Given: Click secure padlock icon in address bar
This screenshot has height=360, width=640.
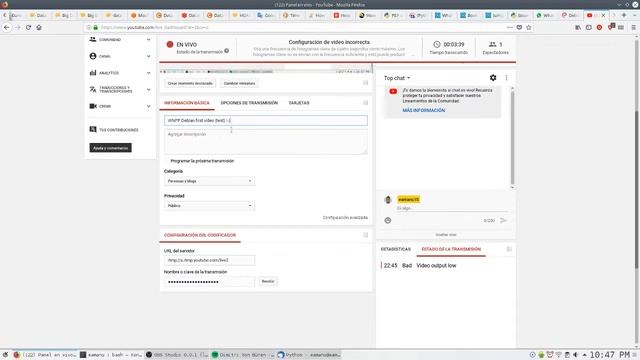Looking at the screenshot, I should [x=96, y=27].
